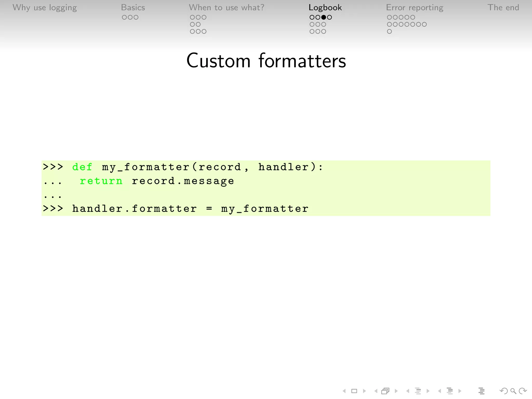Open the Error reporting section
Screen dimensions: 532x399
coord(415,8)
